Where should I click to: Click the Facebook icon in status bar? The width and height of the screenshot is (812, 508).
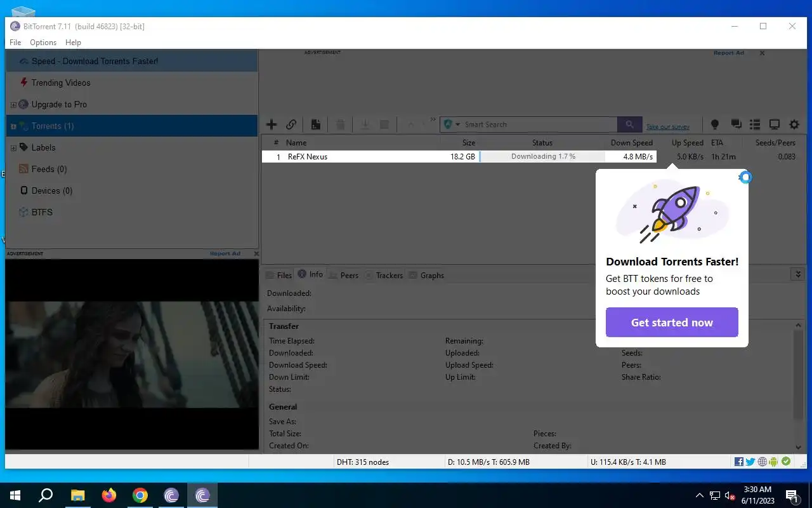point(739,462)
